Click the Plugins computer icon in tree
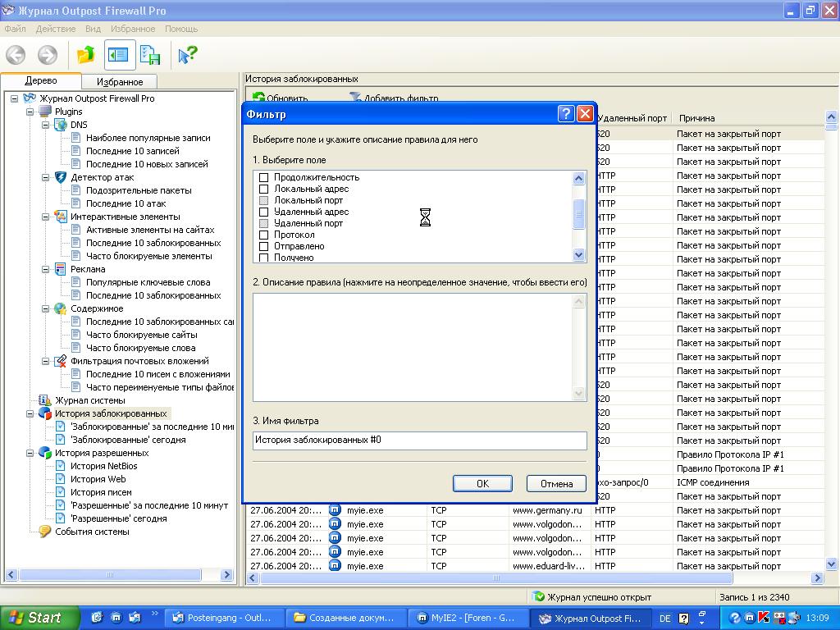Viewport: 840px width, 630px height. coord(46,112)
